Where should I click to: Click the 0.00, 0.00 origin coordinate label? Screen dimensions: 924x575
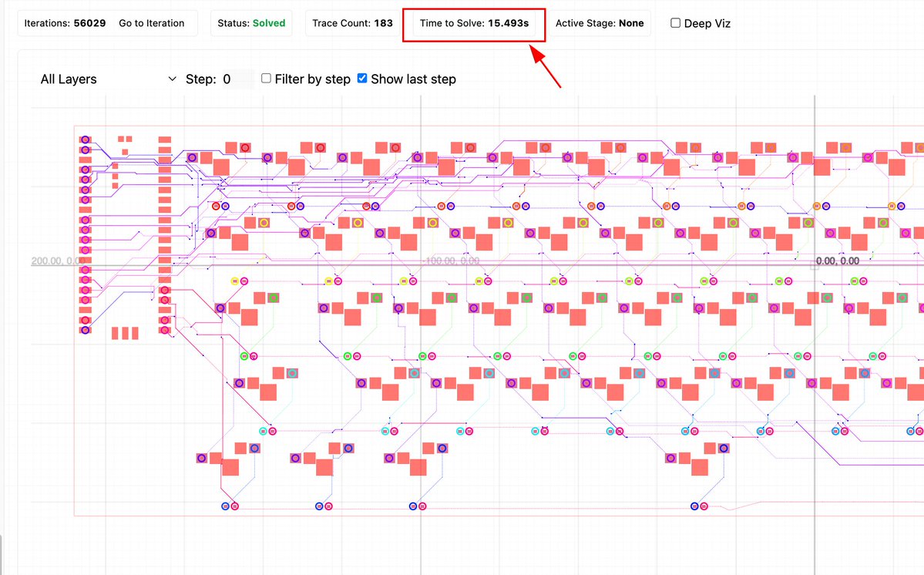838,261
